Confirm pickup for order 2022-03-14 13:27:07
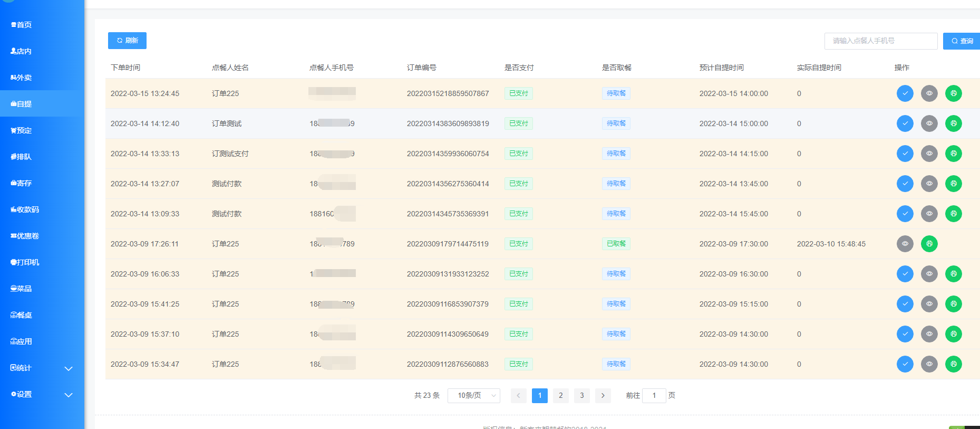 [x=905, y=184]
